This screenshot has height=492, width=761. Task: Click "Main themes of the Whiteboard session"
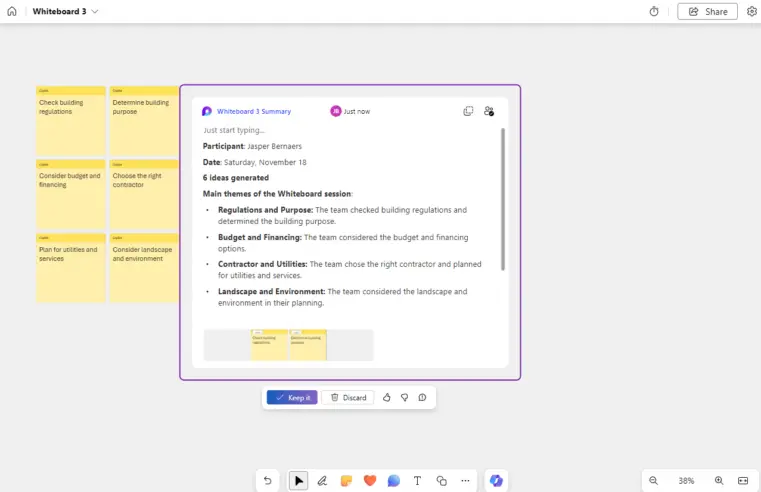[277, 194]
